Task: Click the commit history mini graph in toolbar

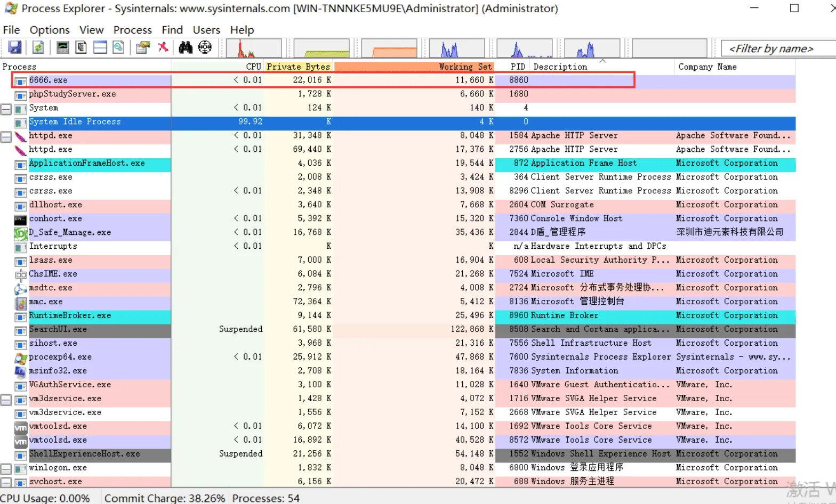Action: click(321, 48)
